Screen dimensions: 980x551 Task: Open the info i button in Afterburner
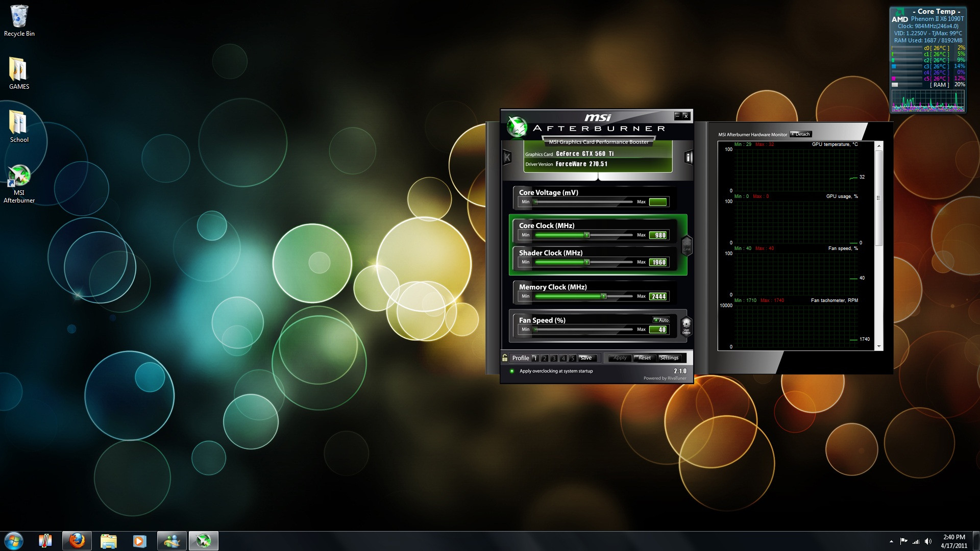tap(688, 157)
